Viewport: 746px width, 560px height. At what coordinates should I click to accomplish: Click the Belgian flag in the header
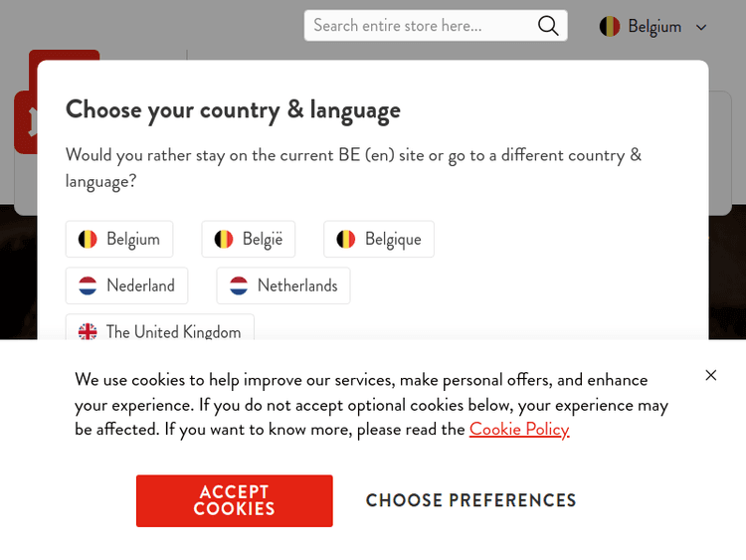[610, 27]
